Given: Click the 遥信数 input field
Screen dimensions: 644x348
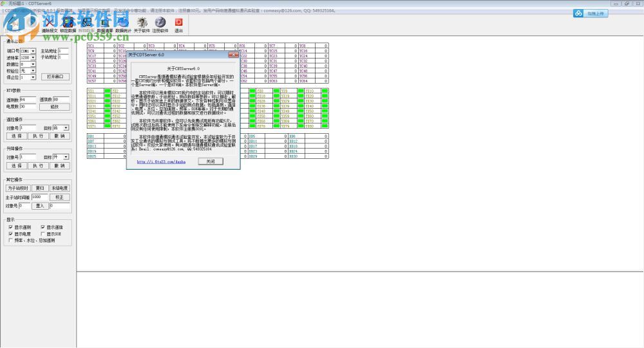Looking at the screenshot, I should [x=61, y=100].
